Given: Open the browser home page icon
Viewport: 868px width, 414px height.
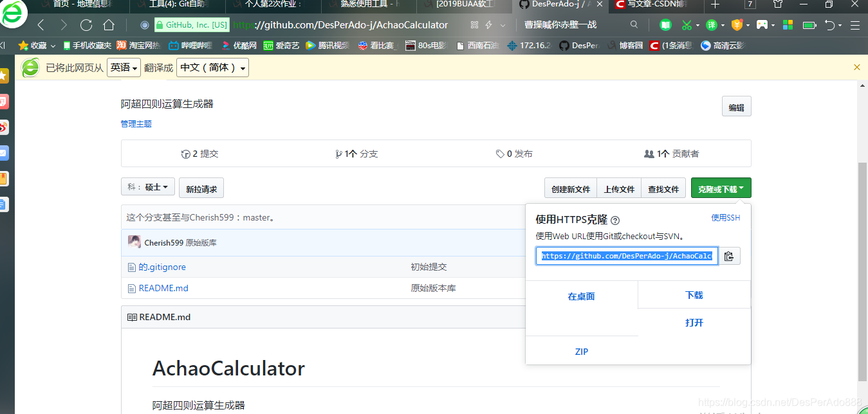Looking at the screenshot, I should pos(109,25).
